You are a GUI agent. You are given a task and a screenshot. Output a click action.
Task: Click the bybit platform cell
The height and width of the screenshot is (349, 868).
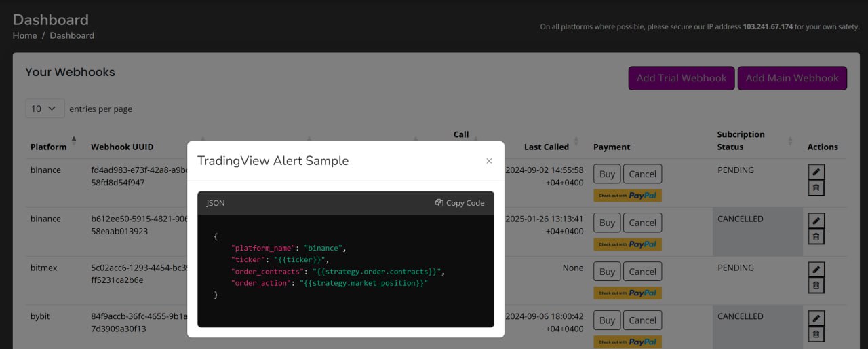40,316
